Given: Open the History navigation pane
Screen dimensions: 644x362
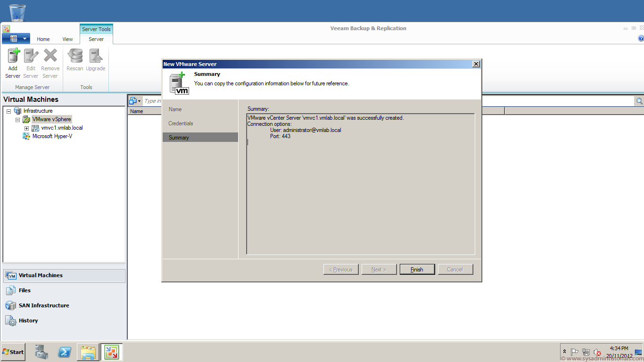Looking at the screenshot, I should [64, 321].
